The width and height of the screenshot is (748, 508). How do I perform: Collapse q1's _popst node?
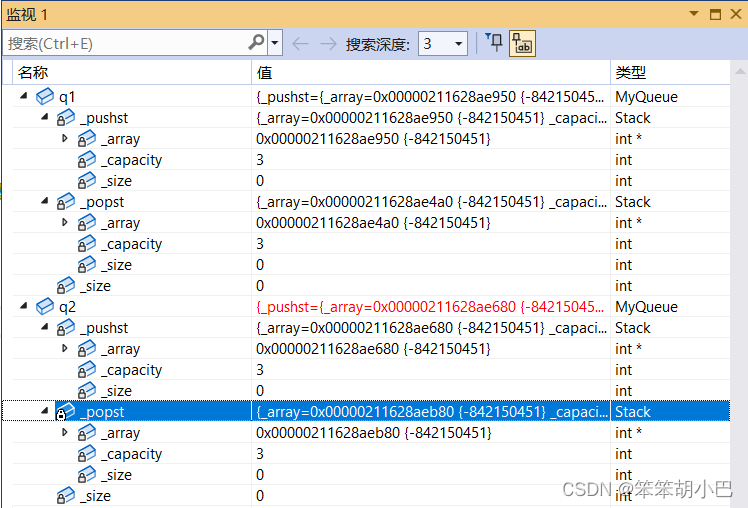(44, 201)
